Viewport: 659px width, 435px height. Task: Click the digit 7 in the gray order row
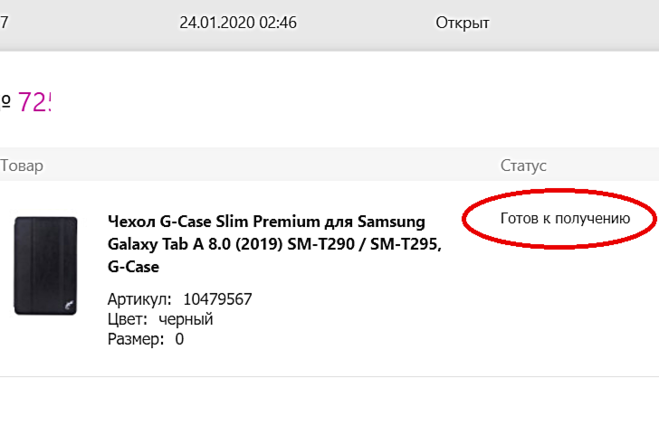5,22
